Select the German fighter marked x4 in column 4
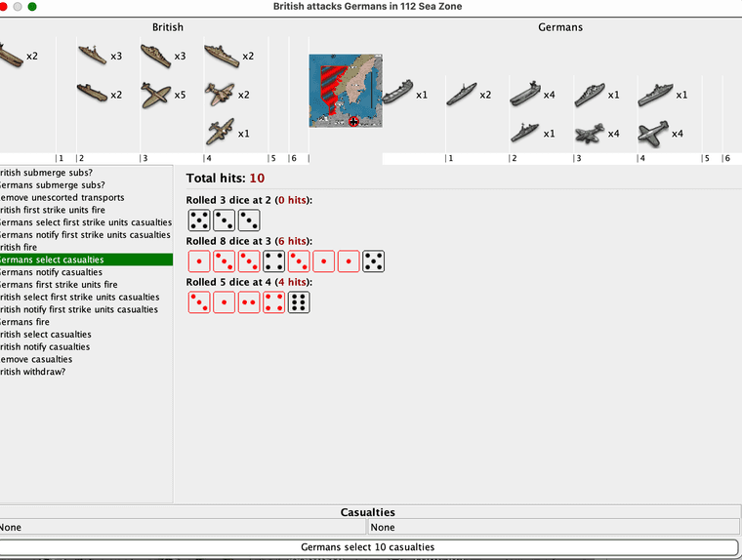This screenshot has height=560, width=742. (x=653, y=133)
